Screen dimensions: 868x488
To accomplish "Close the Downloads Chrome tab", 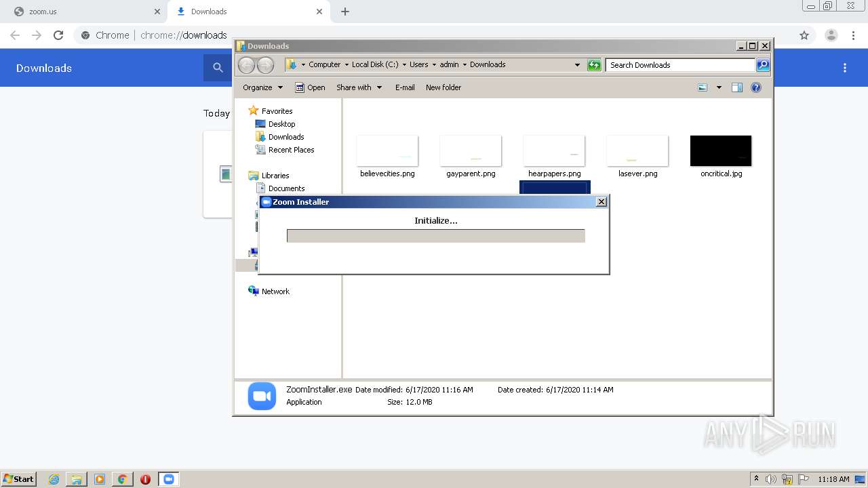I will click(x=319, y=12).
